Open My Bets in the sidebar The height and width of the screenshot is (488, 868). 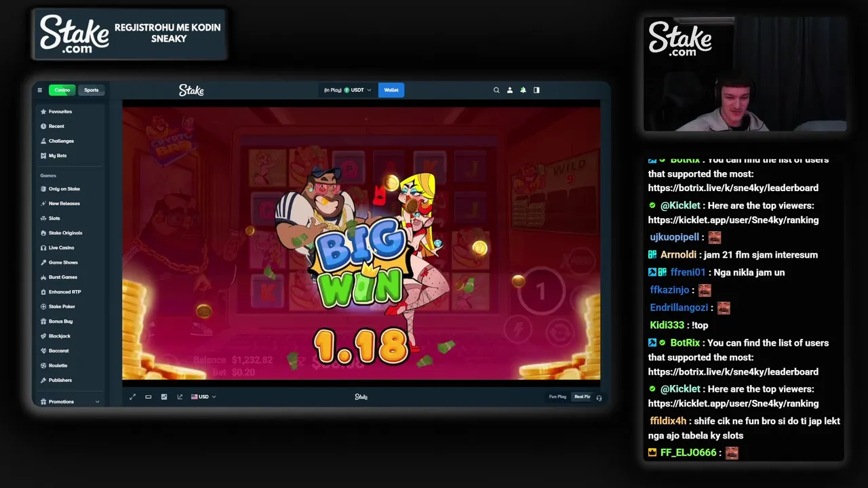pos(57,156)
